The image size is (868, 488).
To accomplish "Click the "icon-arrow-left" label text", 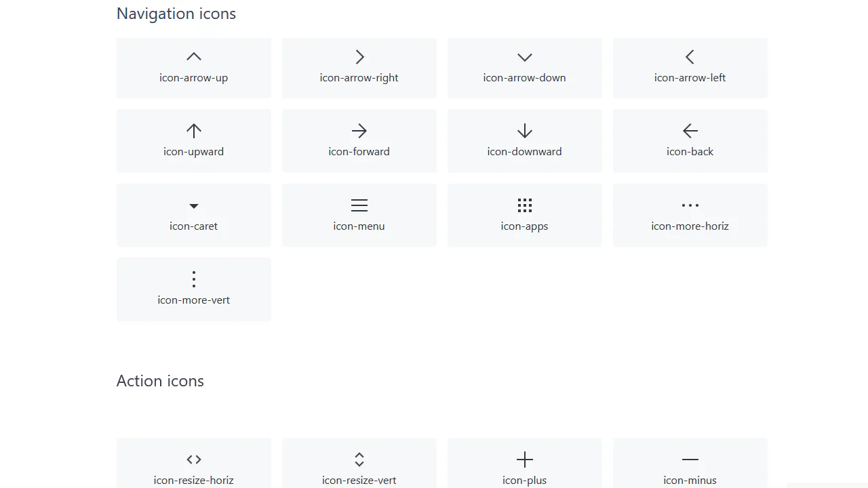I will [690, 78].
